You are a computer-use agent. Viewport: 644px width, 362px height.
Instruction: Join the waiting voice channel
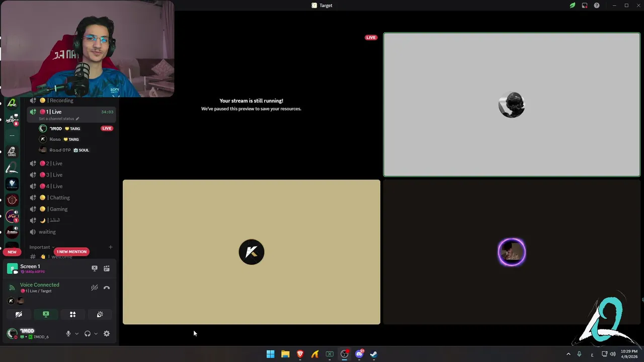72,232
